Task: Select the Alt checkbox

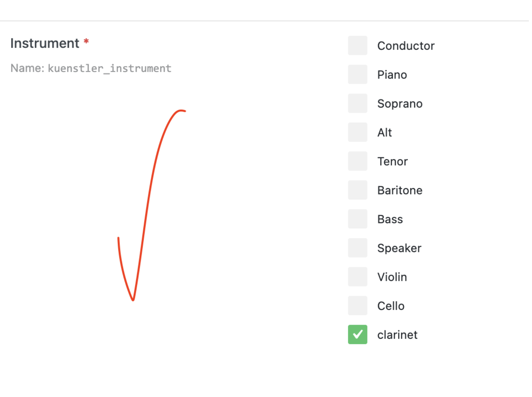Action: 357,132
